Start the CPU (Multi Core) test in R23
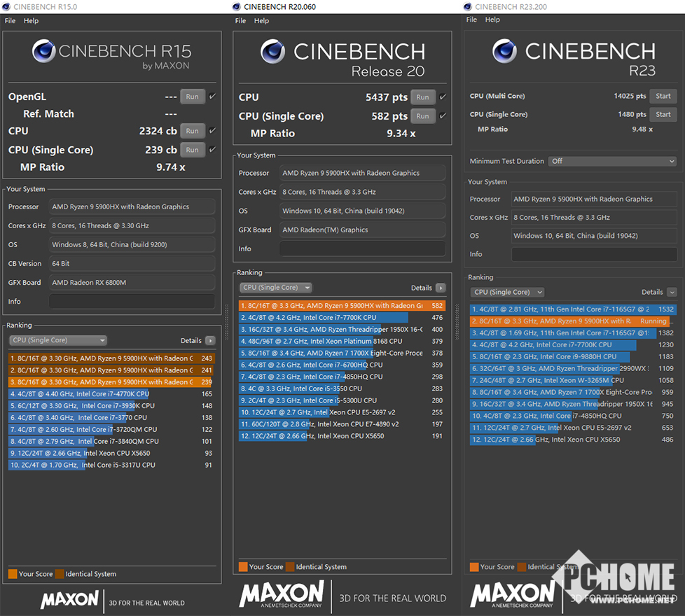The height and width of the screenshot is (616, 685). [663, 96]
